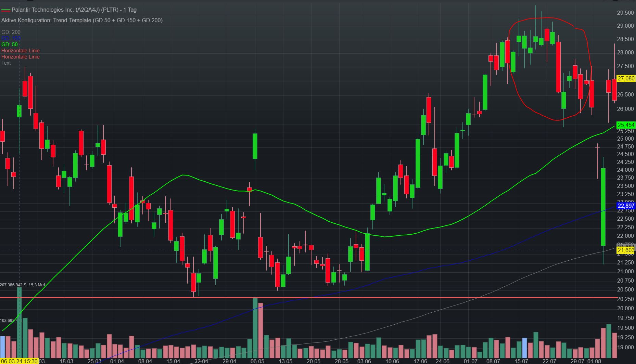The image size is (636, 364).
Task: Click the 28,000 level on the price axis
Action: (x=625, y=52)
